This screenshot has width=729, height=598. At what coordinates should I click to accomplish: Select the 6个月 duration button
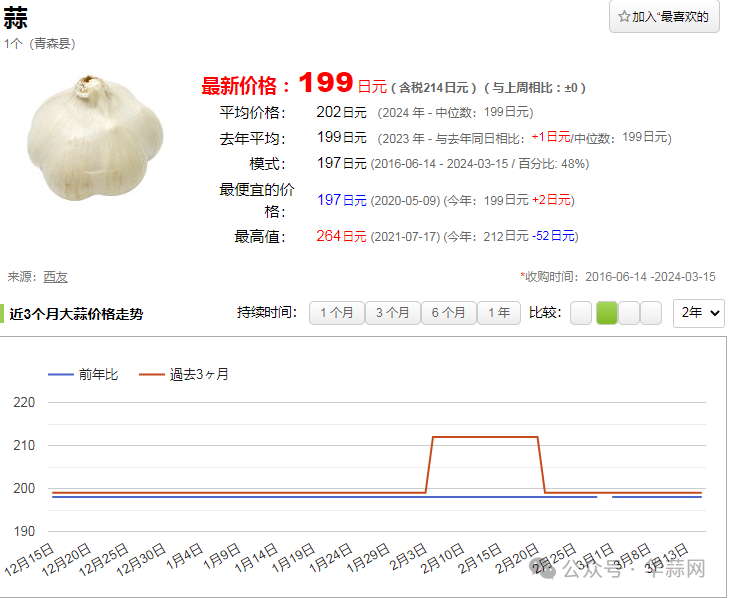point(449,313)
